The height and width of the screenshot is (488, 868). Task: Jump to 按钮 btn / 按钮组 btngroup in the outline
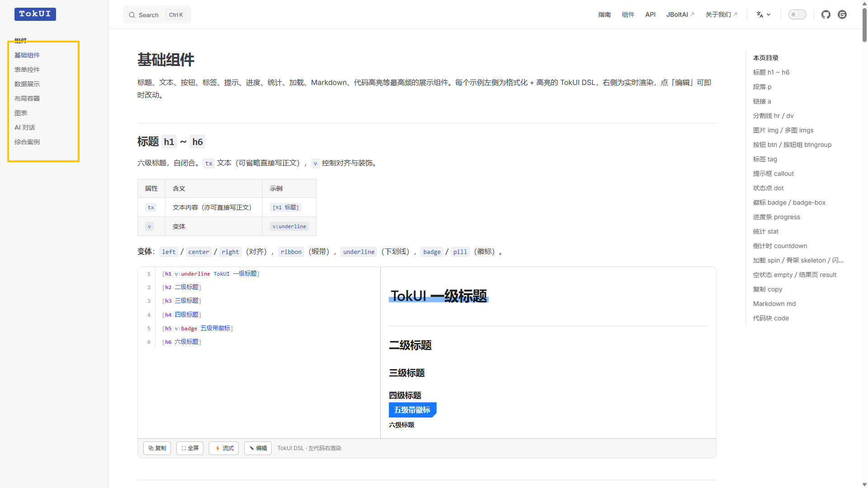point(792,145)
